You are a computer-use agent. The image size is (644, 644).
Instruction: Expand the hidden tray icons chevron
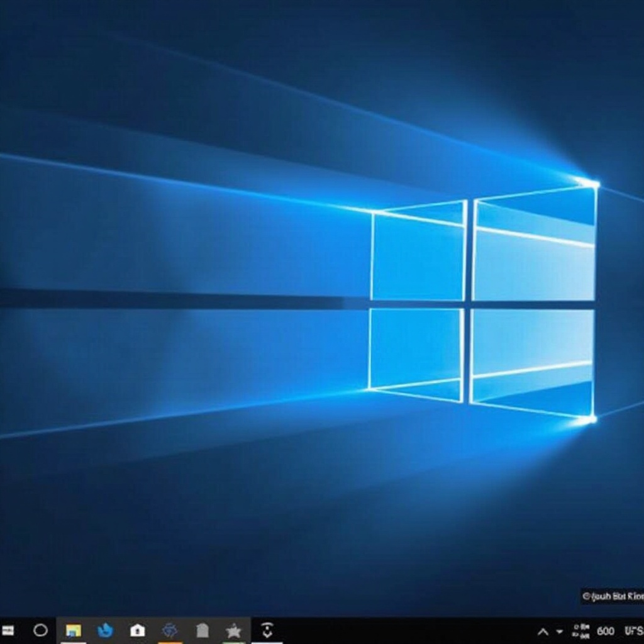[543, 631]
